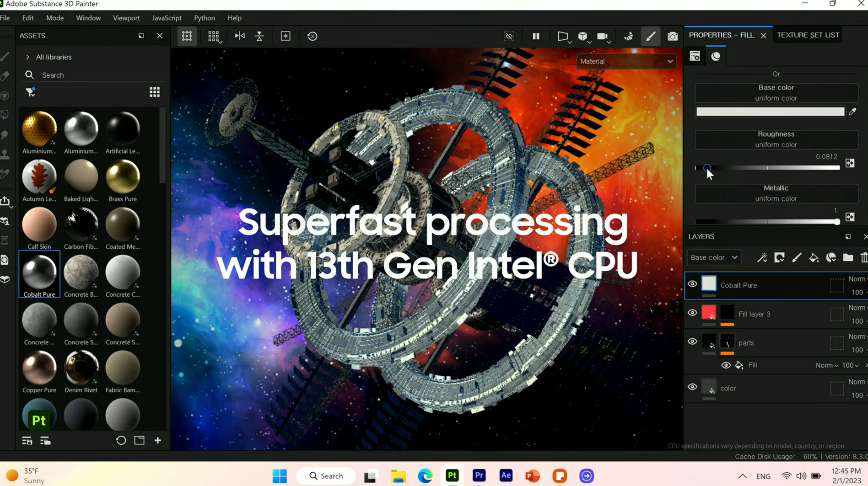Screen dimensions: 868x486
Task: Open the camera settings icon
Action: 603,36
